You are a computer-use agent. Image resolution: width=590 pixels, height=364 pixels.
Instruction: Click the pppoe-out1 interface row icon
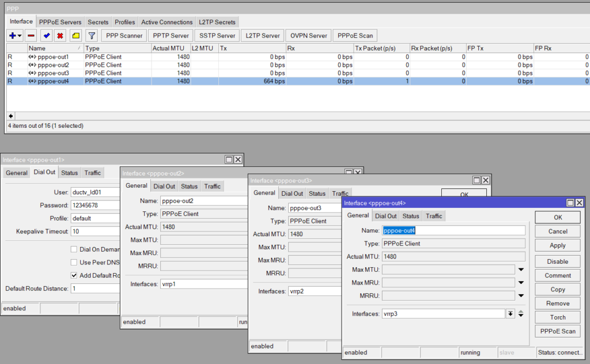click(32, 57)
